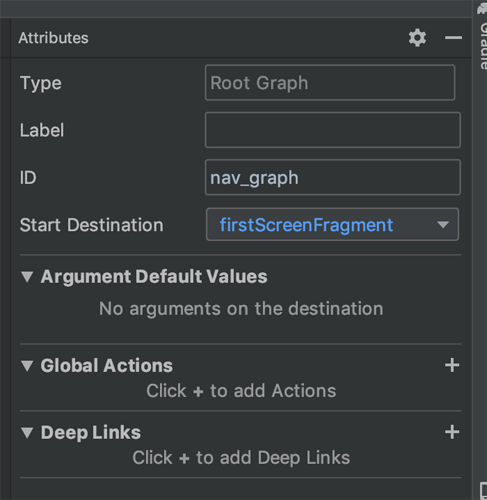Collapse the Global Actions section

click(x=27, y=366)
